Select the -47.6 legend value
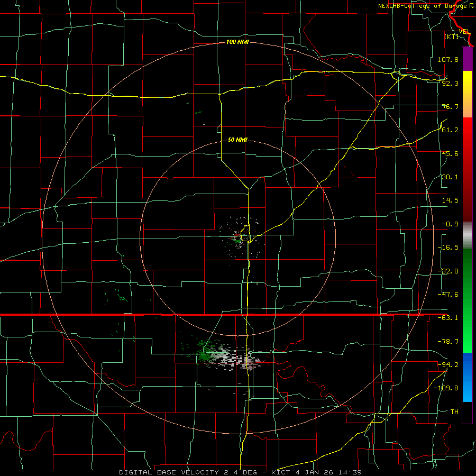 448,295
